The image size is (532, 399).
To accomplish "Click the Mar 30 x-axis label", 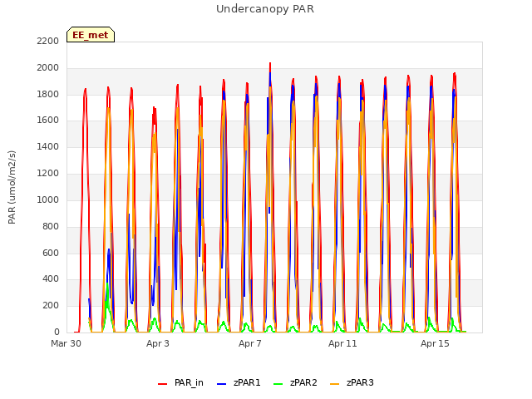I will tap(66, 343).
